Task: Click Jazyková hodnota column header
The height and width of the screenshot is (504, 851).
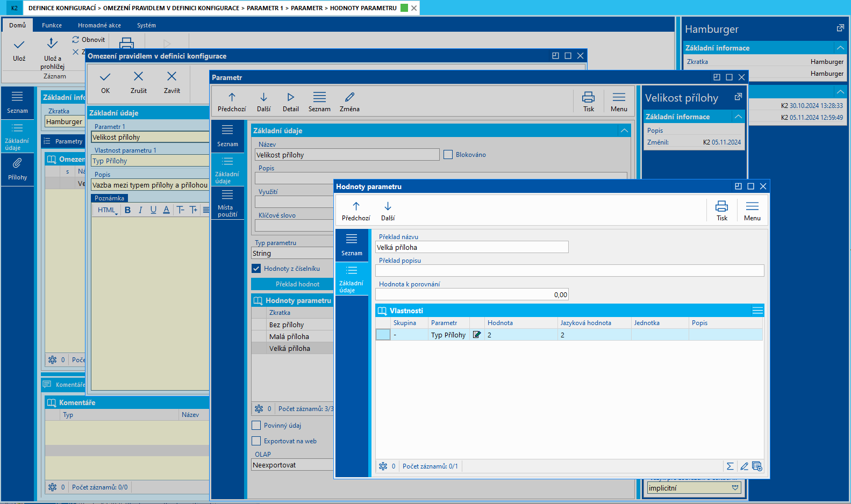Action: point(594,323)
